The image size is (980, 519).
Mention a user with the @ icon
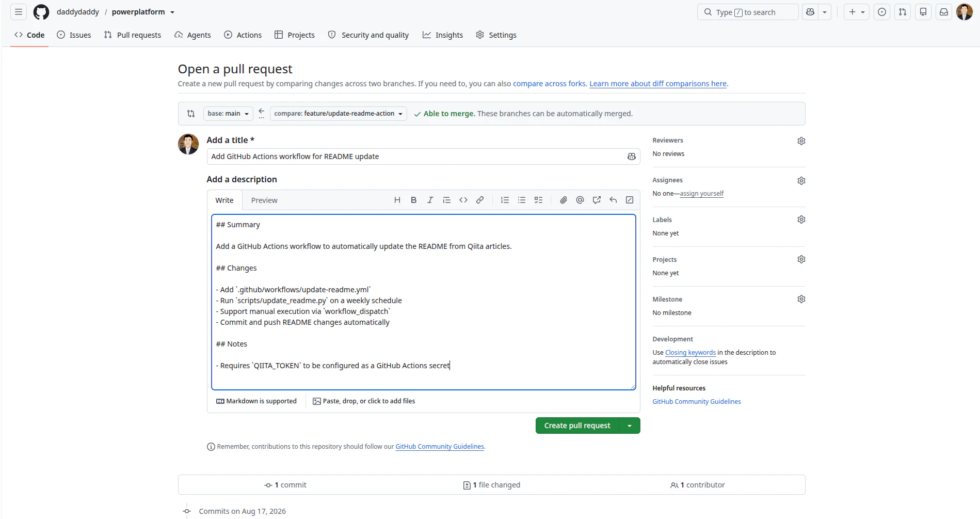[x=580, y=200]
